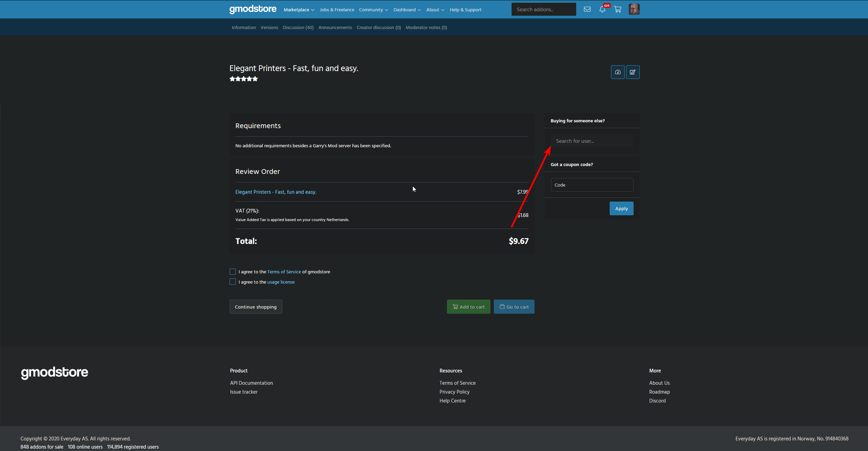
Task: Open About Us footer link
Action: click(659, 383)
